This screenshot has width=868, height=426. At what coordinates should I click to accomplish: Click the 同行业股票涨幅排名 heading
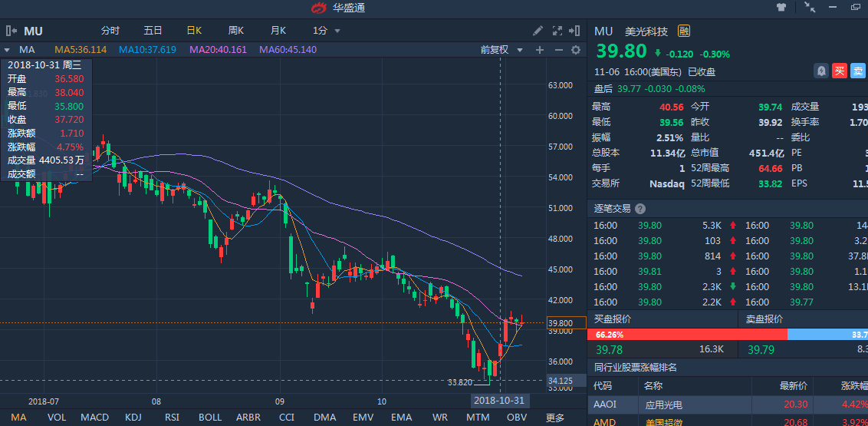[636, 367]
